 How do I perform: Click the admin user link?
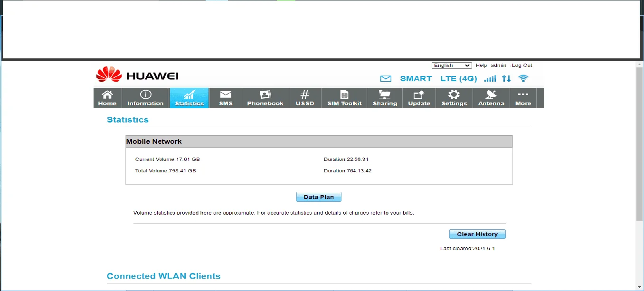pyautogui.click(x=499, y=66)
